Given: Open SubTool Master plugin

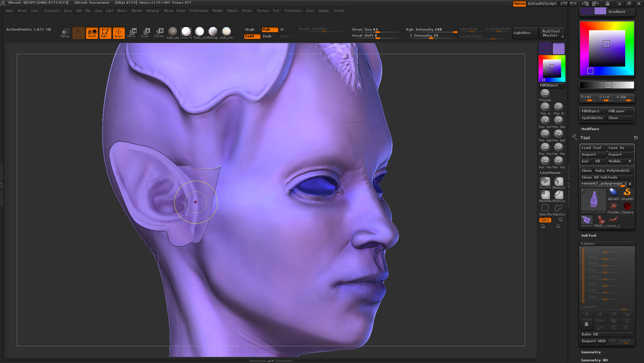Looking at the screenshot, I should pyautogui.click(x=552, y=33).
